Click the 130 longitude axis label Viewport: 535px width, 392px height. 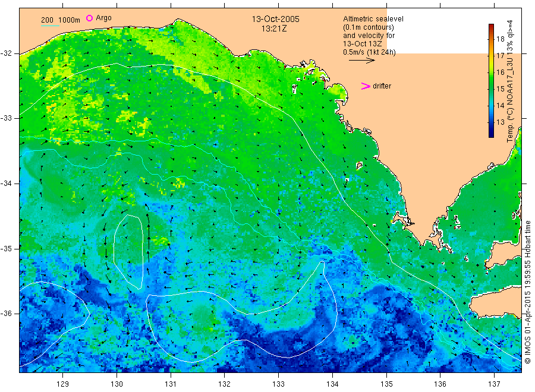(x=117, y=384)
